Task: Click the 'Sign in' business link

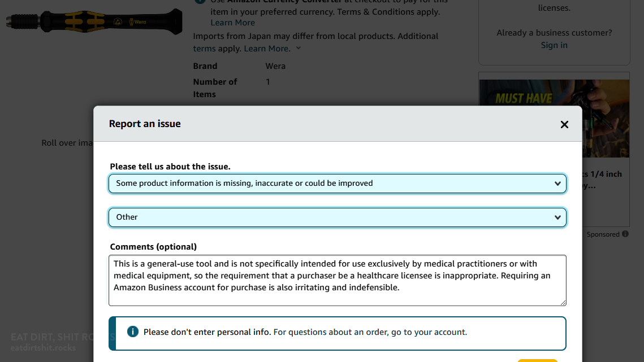Action: 554,45
